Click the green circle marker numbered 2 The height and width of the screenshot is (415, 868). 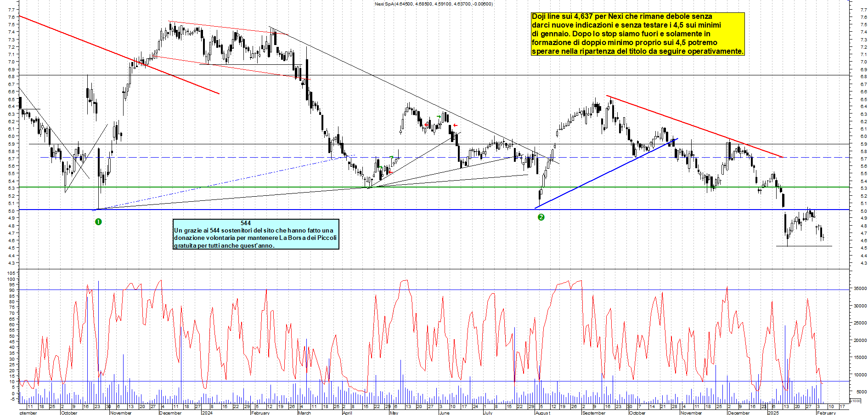click(x=541, y=217)
